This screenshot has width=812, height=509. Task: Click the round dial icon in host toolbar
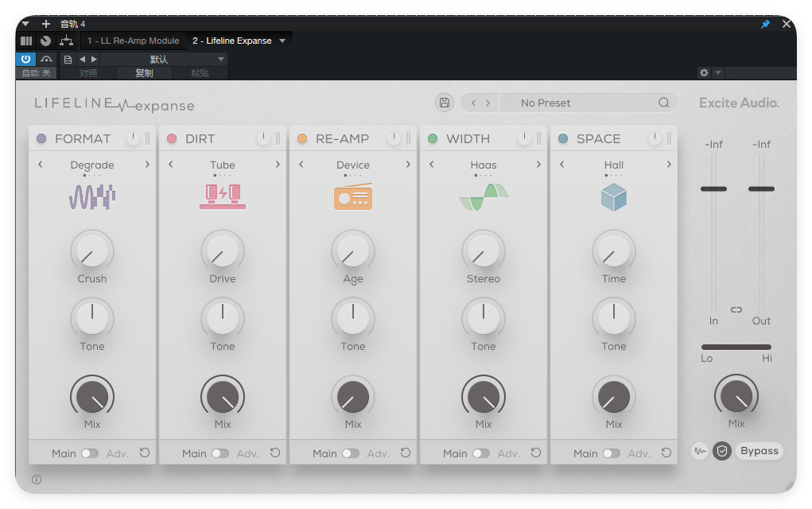click(45, 41)
